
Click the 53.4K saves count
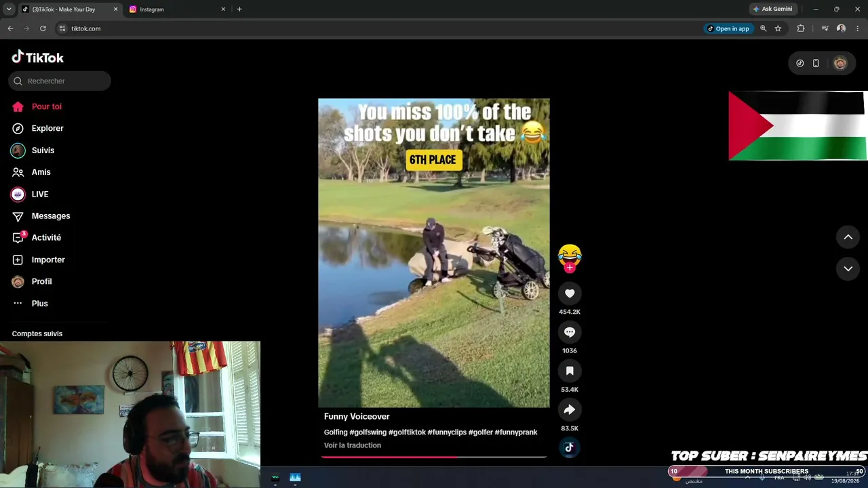(570, 390)
